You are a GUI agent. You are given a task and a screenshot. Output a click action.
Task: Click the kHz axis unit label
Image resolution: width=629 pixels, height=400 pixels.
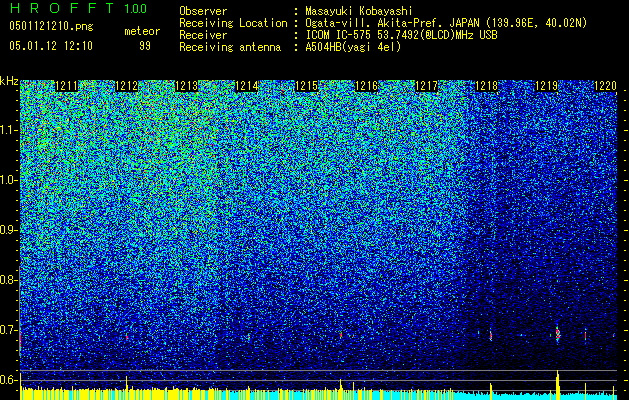point(9,81)
